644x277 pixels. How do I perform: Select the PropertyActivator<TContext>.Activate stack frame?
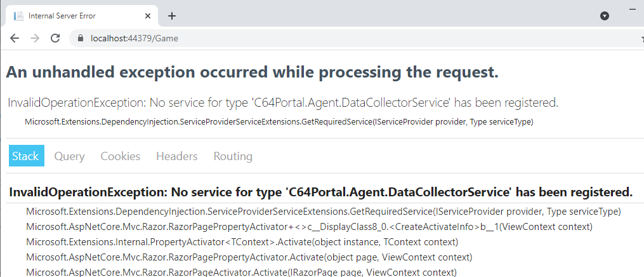[x=242, y=241]
